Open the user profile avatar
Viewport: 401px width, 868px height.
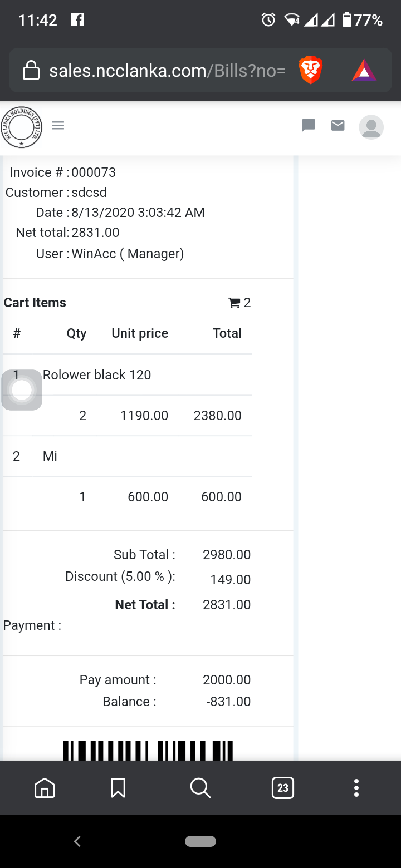click(x=371, y=127)
